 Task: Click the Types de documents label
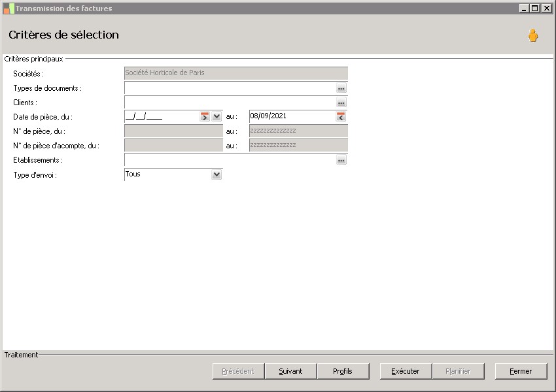pos(47,88)
